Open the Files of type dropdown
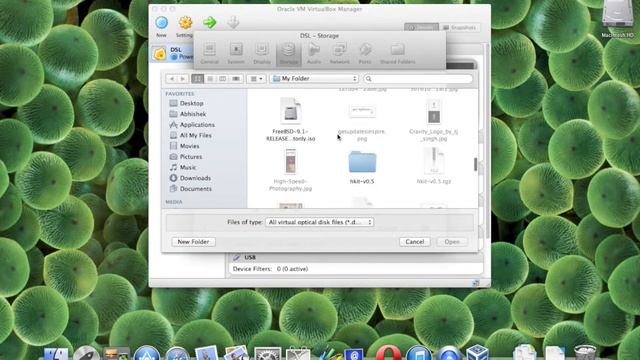This screenshot has height=360, width=640. pyautogui.click(x=320, y=222)
